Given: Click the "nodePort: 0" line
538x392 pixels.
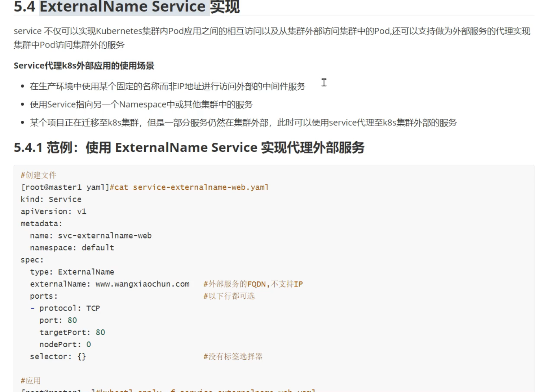Looking at the screenshot, I should 65,345.
